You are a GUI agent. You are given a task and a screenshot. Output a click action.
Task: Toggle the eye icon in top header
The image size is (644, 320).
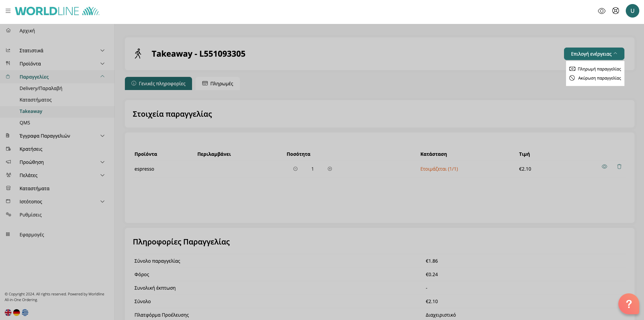pyautogui.click(x=601, y=11)
